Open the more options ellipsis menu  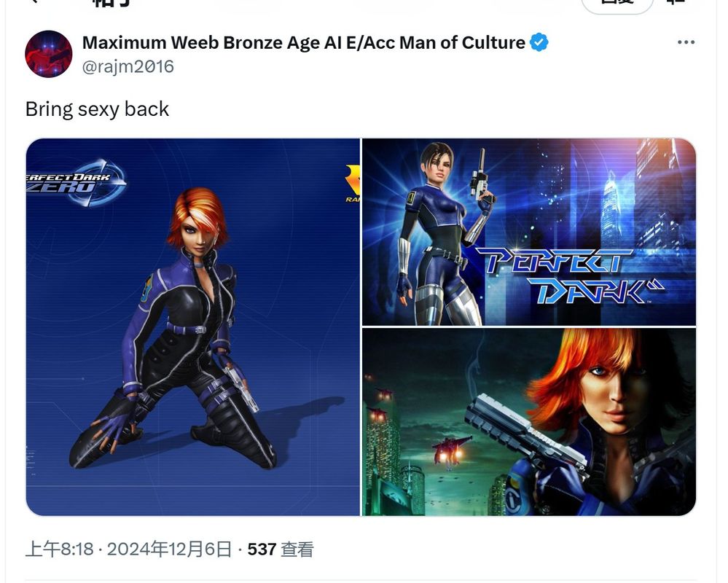point(686,42)
